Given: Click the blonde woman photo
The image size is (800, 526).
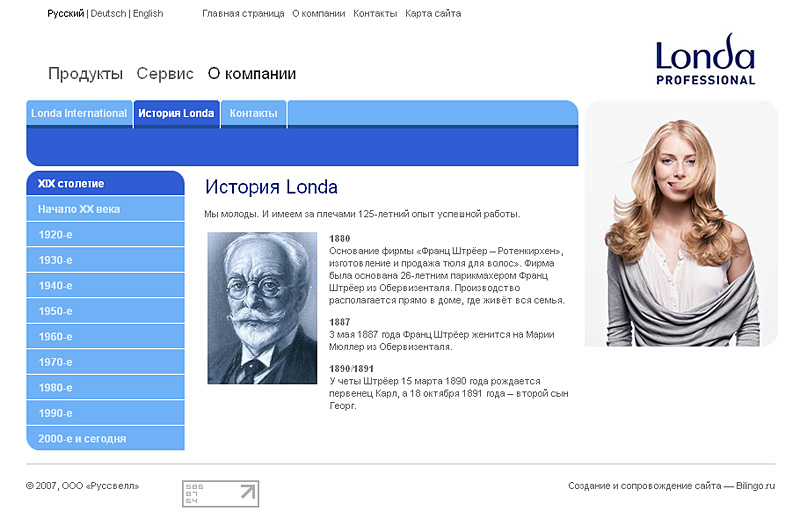Looking at the screenshot, I should click(x=681, y=223).
